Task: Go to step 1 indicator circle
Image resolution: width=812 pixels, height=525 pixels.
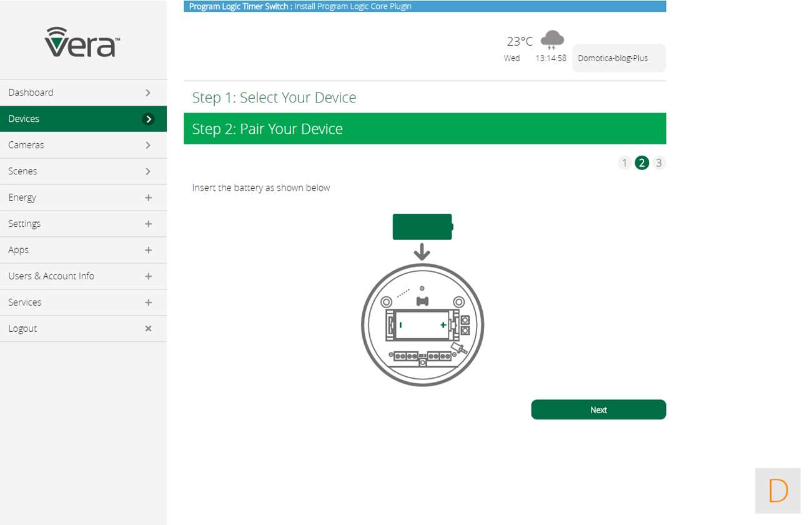Action: [x=624, y=163]
